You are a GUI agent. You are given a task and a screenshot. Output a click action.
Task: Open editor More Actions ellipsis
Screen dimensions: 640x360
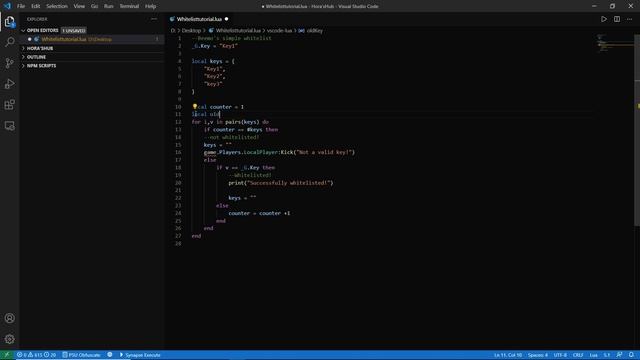coord(629,19)
